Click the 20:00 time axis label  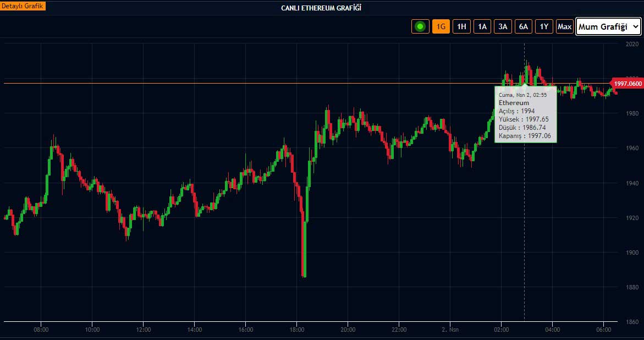pyautogui.click(x=348, y=330)
